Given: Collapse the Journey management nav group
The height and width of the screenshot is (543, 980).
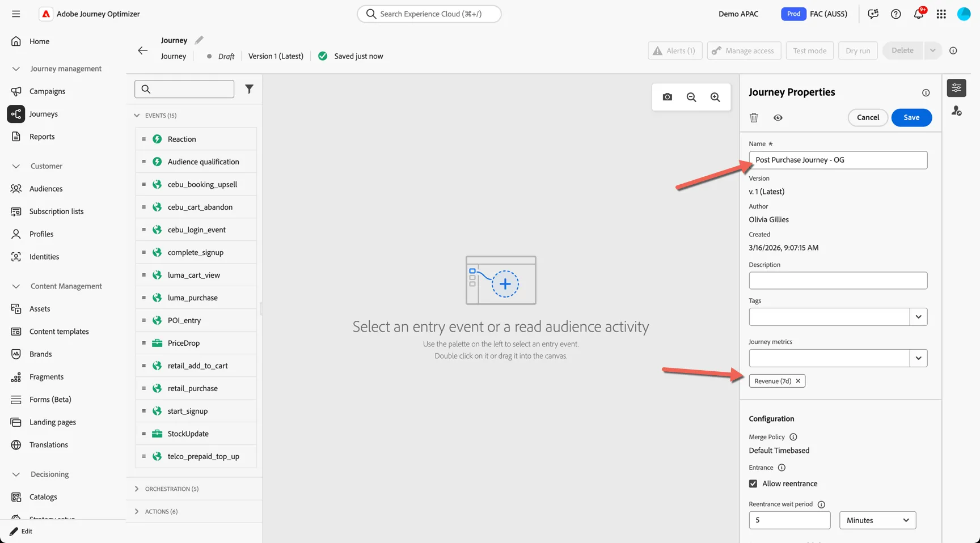Looking at the screenshot, I should (16, 69).
